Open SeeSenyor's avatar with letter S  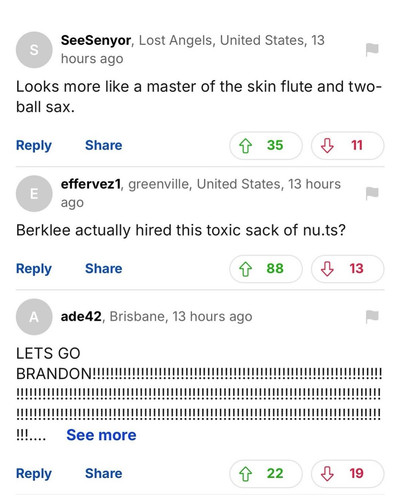click(34, 50)
